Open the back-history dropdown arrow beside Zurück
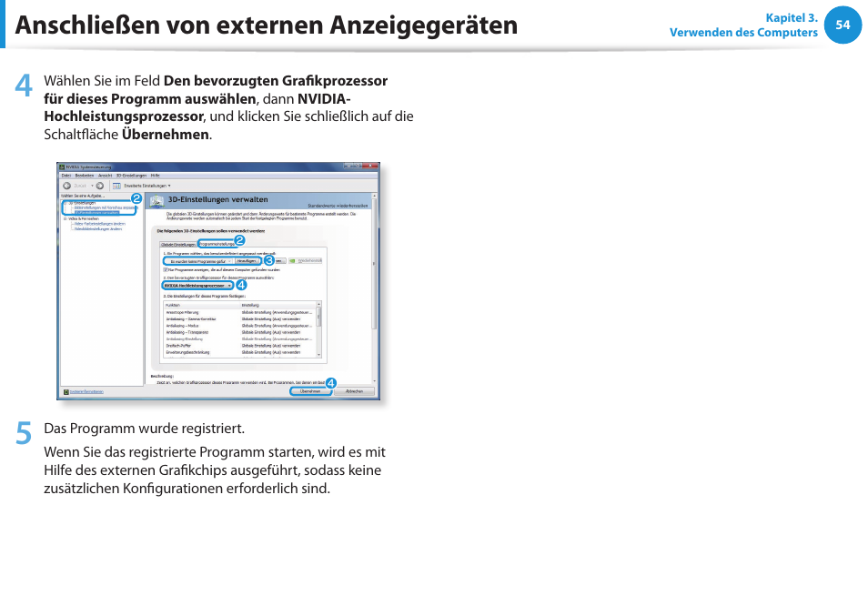This screenshot has height=616, width=868. [92, 186]
